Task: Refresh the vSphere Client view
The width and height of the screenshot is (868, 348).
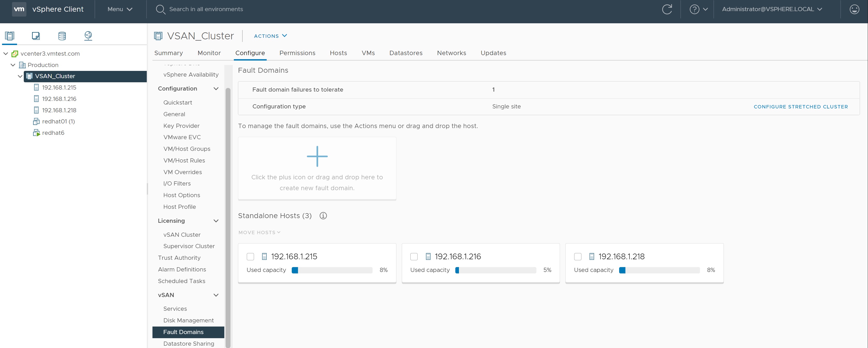Action: 667,9
